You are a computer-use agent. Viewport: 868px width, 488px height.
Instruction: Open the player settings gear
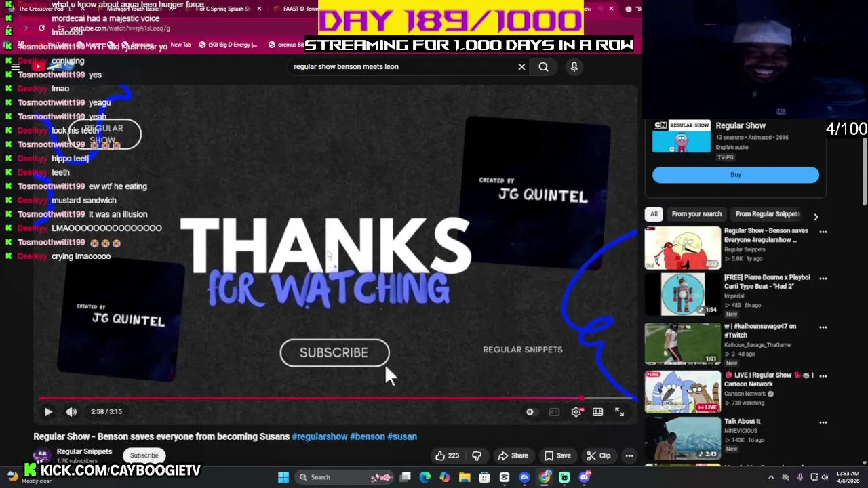click(576, 411)
